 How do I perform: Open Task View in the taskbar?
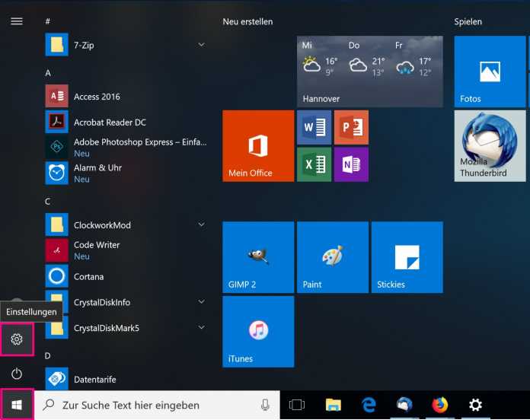pyautogui.click(x=297, y=405)
